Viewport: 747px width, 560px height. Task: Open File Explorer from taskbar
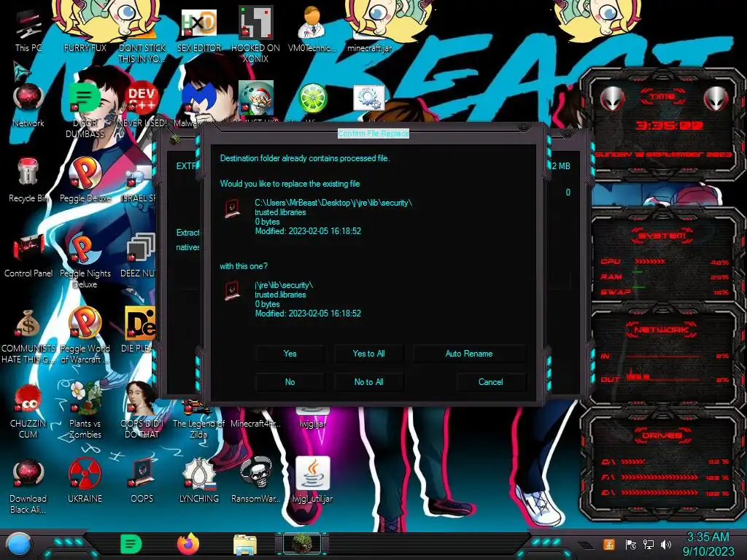pyautogui.click(x=245, y=545)
